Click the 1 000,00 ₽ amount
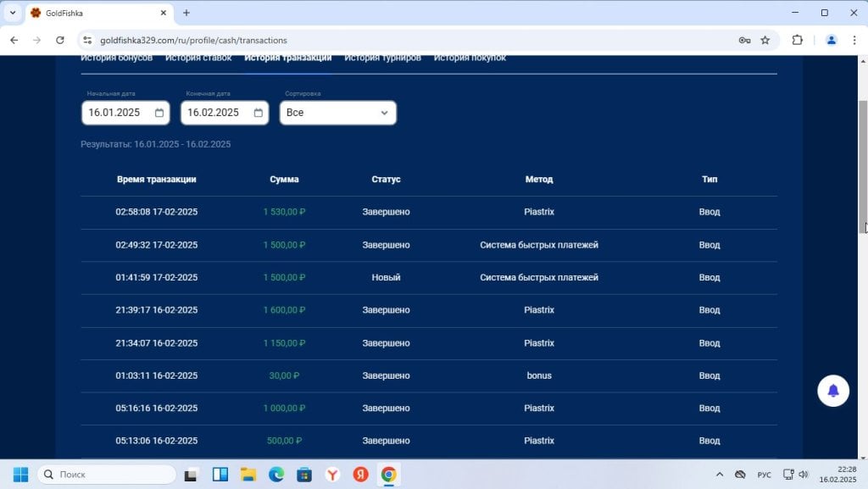This screenshot has width=868, height=489. point(284,408)
